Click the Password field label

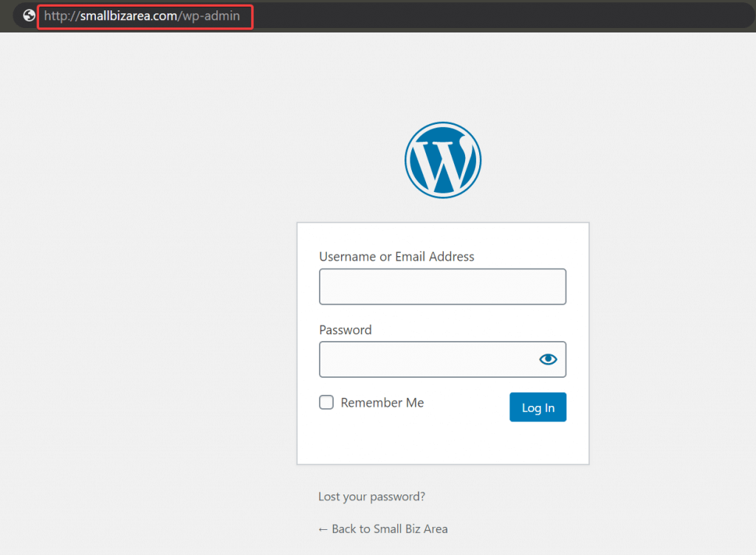pyautogui.click(x=346, y=330)
